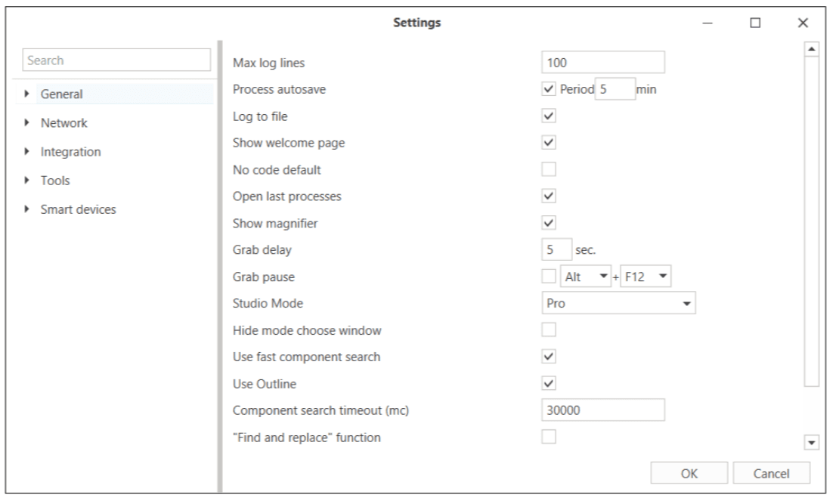Enable the Grab pause checkbox
This screenshot has height=504, width=836.
pos(550,277)
